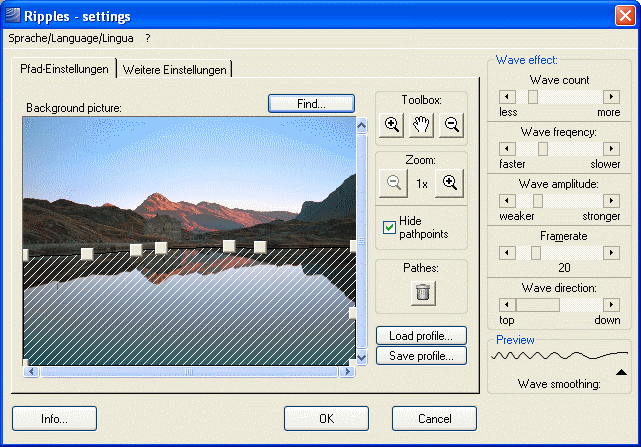641x447 pixels.
Task: Open the Info... dialog
Action: tap(54, 419)
